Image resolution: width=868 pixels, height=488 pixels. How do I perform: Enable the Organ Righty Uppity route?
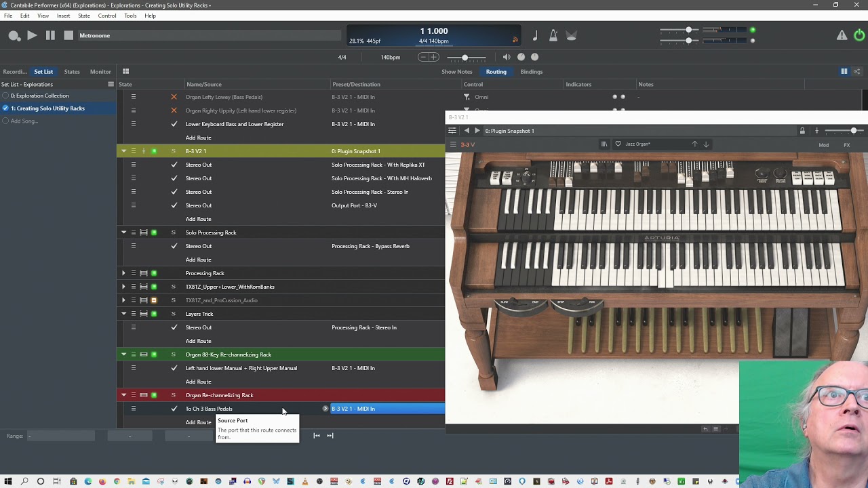pyautogui.click(x=174, y=110)
